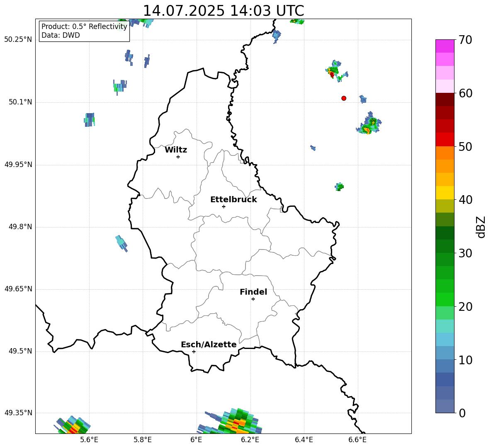The image size is (491, 448).
Task: Click the Ettelbruck station label
Action: tap(233, 200)
